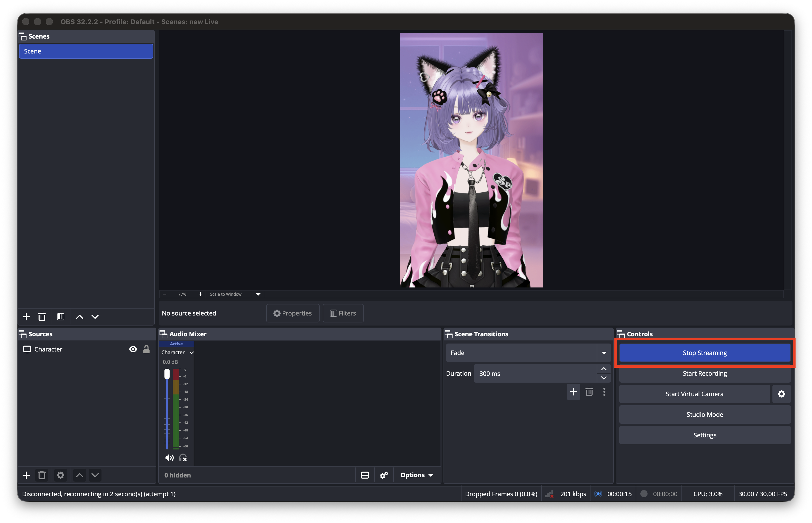Click the Scale to Window label
812x523 pixels.
pos(226,294)
